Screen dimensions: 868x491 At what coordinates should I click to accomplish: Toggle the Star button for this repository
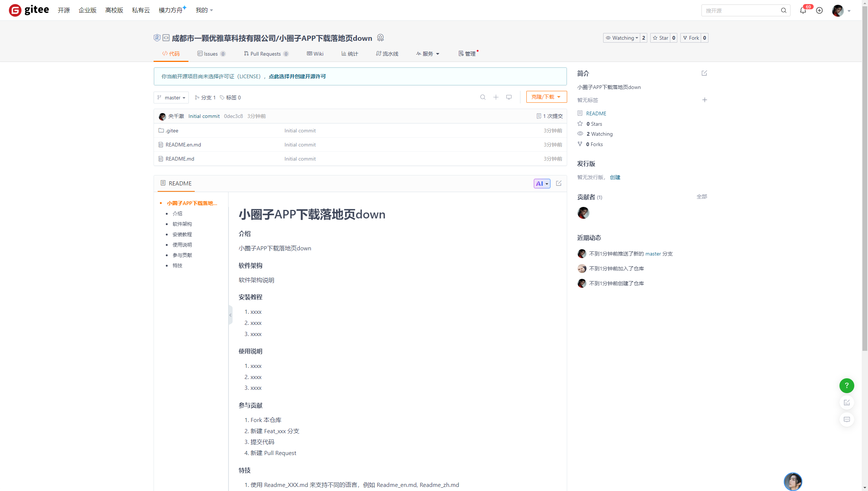pyautogui.click(x=660, y=38)
